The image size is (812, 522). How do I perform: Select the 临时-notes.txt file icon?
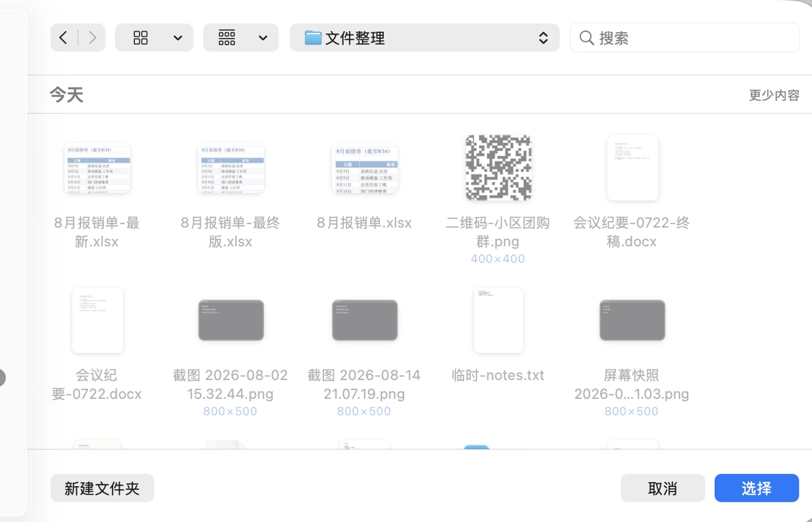[x=499, y=320]
